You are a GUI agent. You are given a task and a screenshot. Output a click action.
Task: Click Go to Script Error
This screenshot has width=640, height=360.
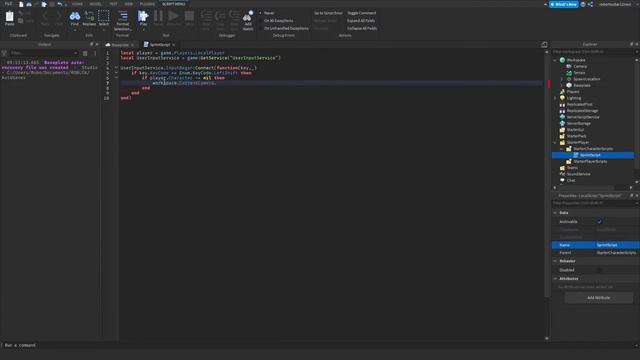[x=328, y=13]
